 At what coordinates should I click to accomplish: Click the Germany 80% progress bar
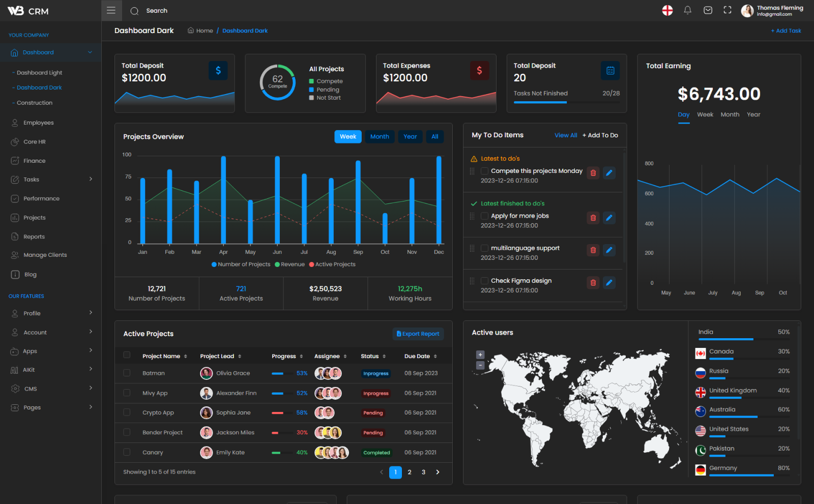[749, 475]
